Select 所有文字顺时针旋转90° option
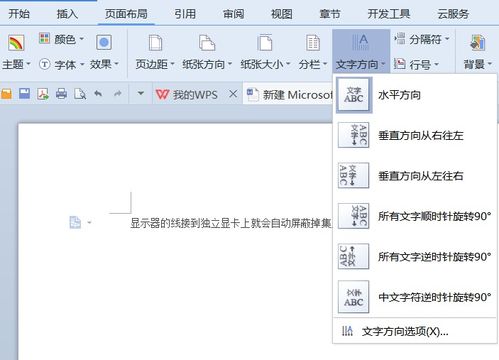The width and height of the screenshot is (499, 360). pyautogui.click(x=415, y=216)
